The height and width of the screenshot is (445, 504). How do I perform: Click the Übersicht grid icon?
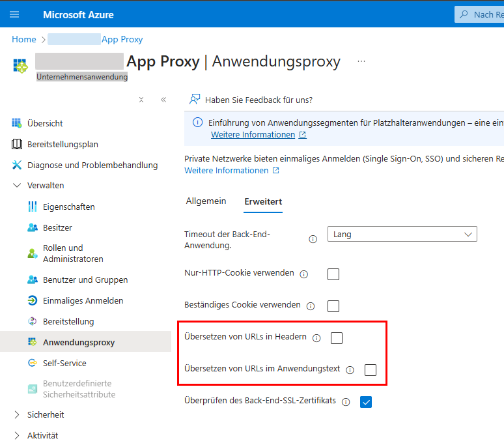tap(17, 123)
